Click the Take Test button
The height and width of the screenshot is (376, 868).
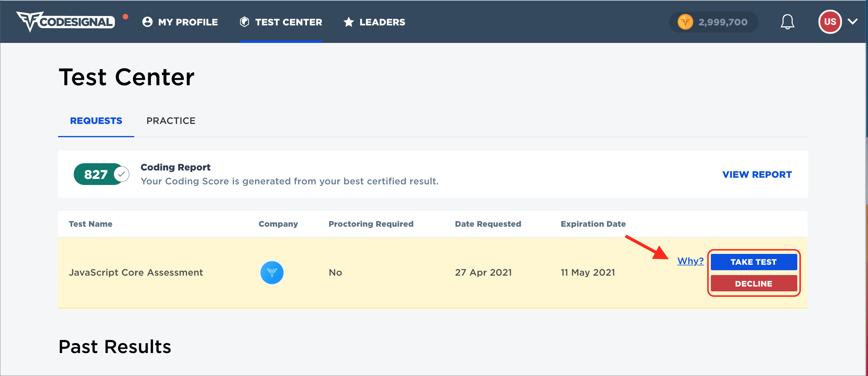click(753, 262)
